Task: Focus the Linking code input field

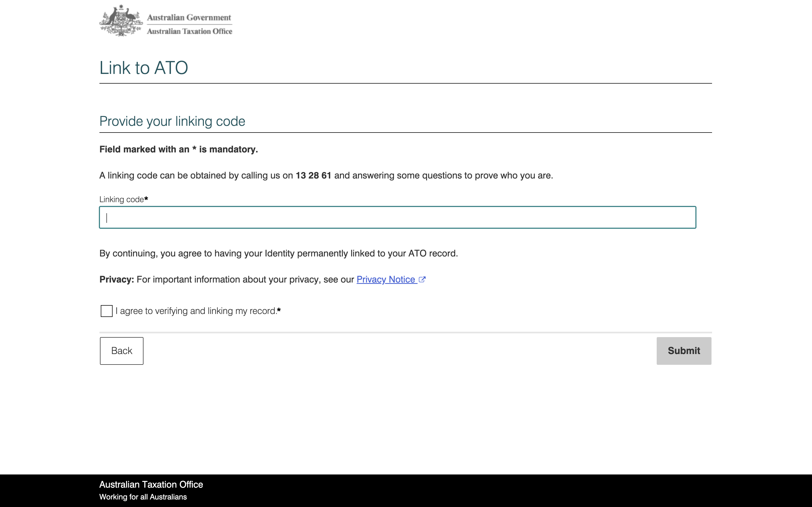Action: pos(397,218)
